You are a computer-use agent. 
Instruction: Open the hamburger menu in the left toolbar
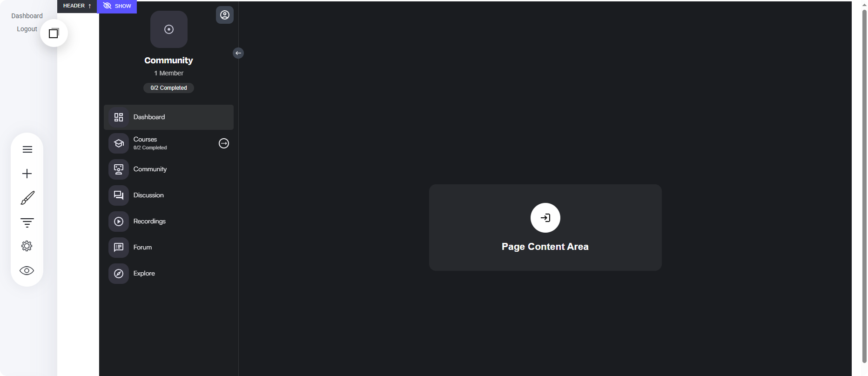pos(27,149)
